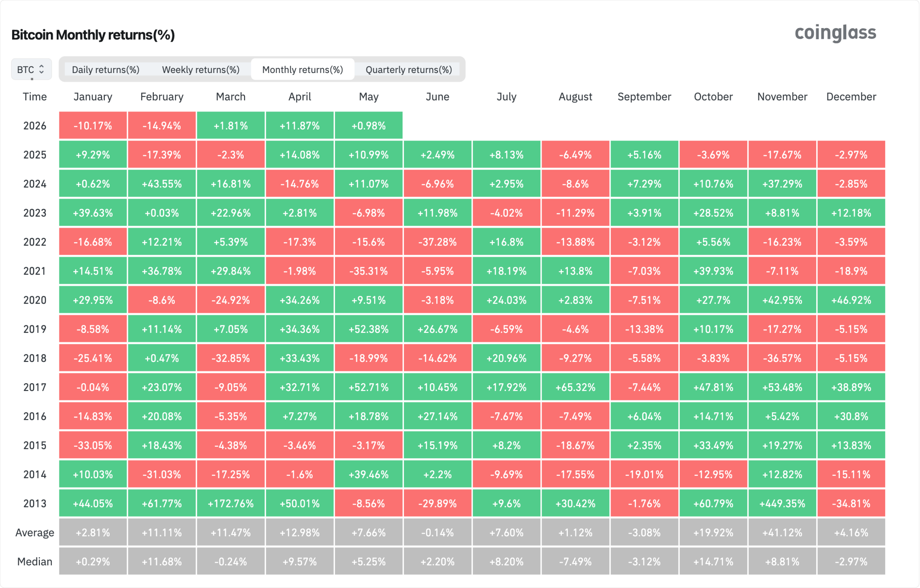The image size is (920, 588).
Task: Switch to Quarterly returns(%) tab
Action: 409,69
